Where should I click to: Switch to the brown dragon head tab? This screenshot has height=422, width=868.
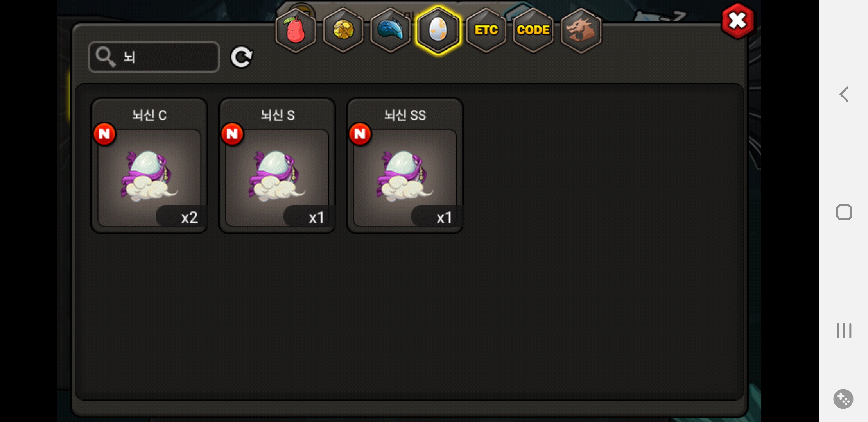[x=581, y=30]
